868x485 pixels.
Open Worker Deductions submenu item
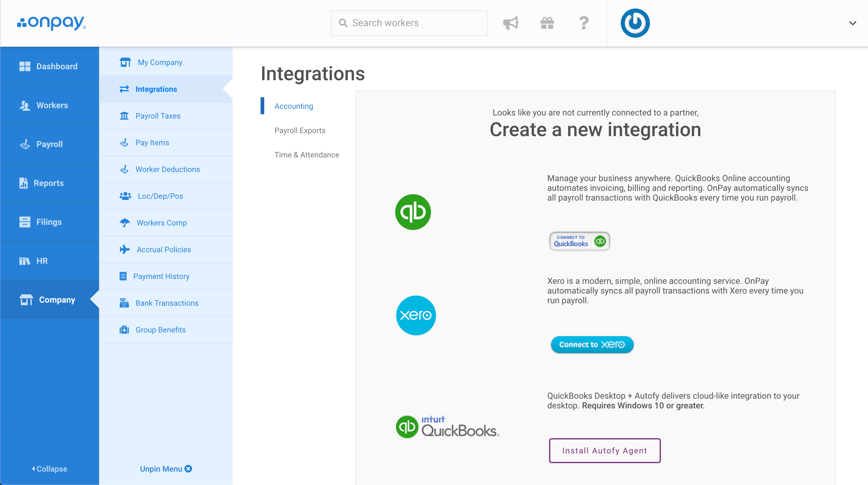click(166, 169)
